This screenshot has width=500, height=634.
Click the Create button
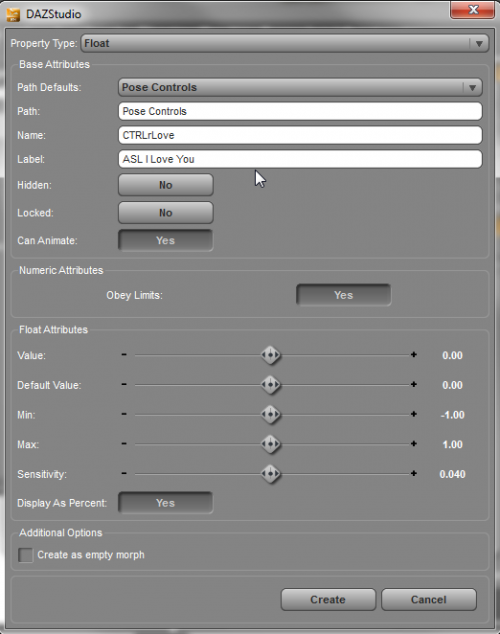[x=328, y=599]
